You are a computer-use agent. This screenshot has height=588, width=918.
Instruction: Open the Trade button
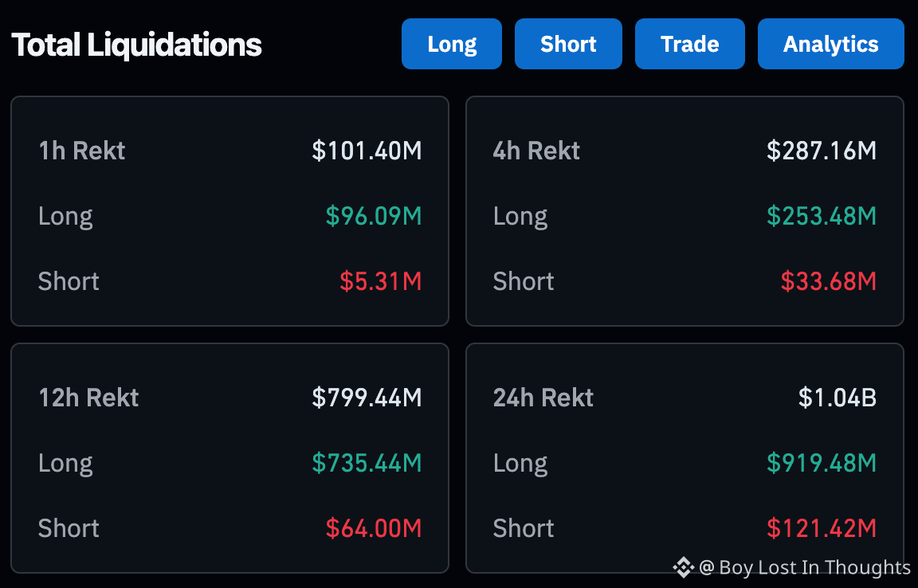pyautogui.click(x=689, y=44)
